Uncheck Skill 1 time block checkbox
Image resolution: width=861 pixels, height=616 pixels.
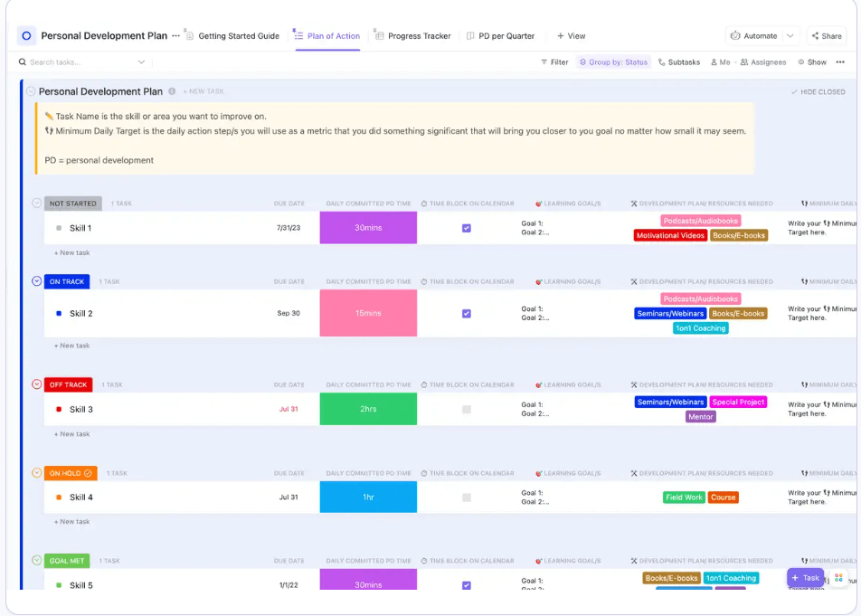pos(466,228)
